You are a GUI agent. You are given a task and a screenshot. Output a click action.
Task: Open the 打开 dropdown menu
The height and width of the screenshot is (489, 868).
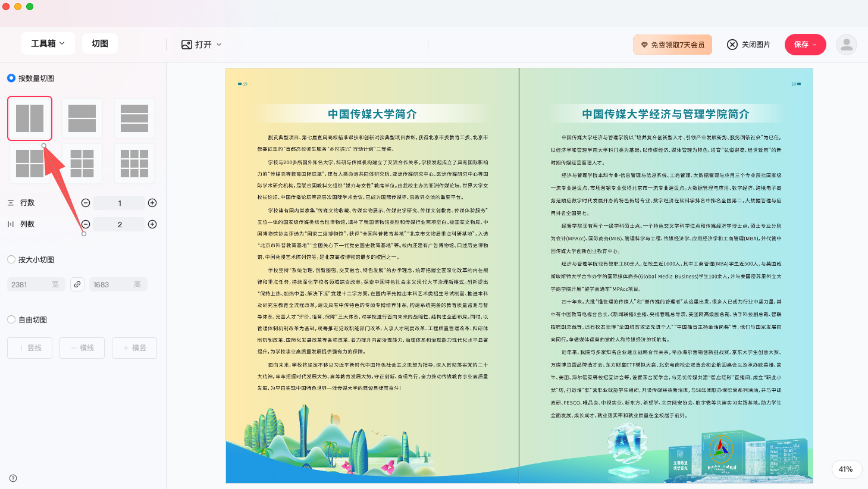point(202,45)
